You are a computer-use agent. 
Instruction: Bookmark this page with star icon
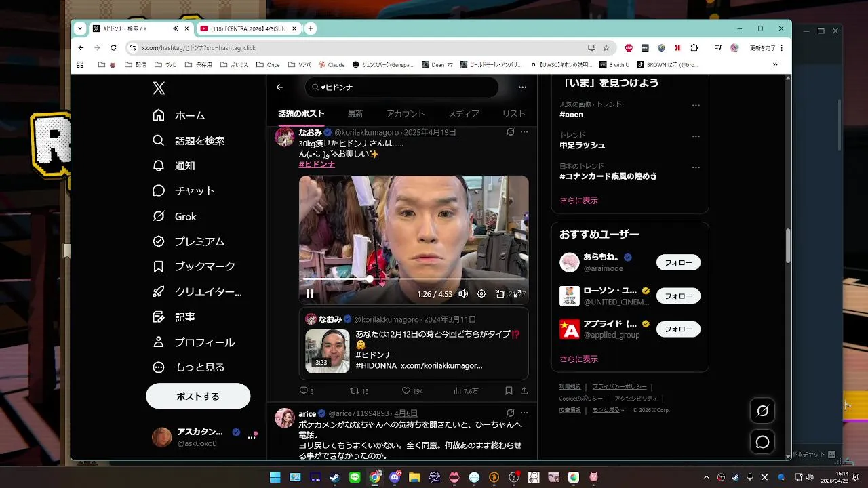[606, 48]
